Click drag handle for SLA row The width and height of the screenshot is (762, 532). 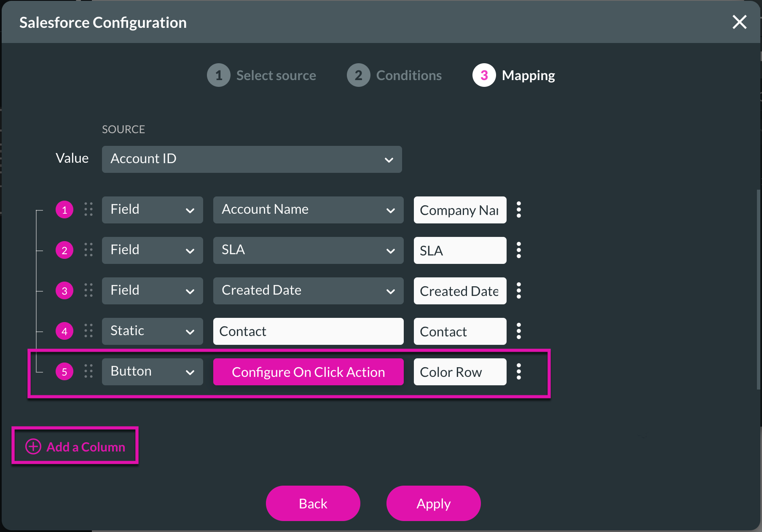[88, 250]
